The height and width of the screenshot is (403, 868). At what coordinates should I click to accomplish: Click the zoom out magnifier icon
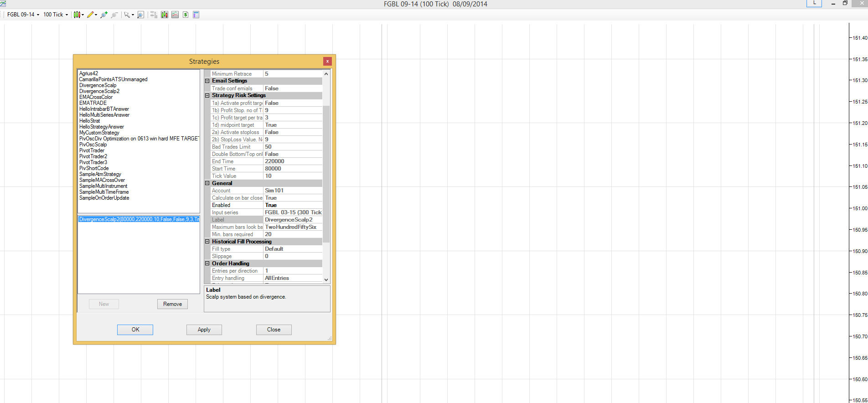click(x=114, y=15)
